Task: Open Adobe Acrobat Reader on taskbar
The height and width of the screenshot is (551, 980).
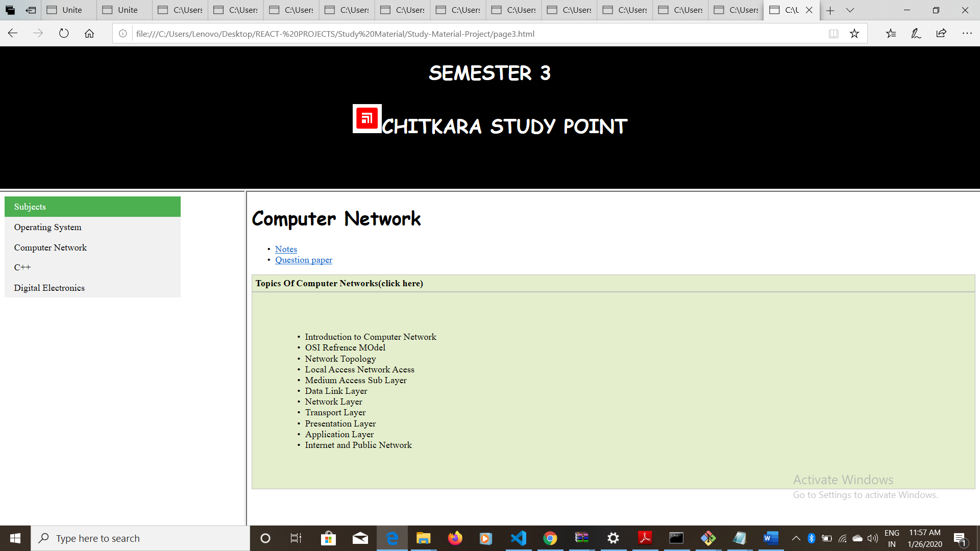Action: pyautogui.click(x=645, y=538)
